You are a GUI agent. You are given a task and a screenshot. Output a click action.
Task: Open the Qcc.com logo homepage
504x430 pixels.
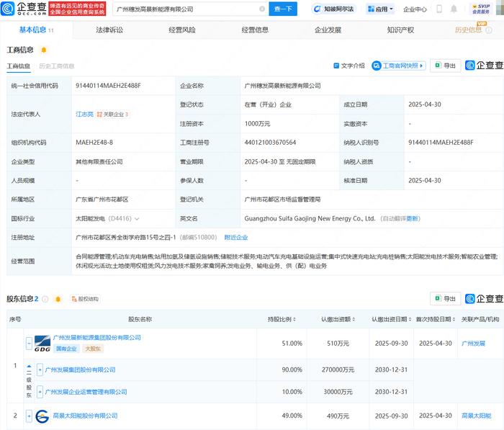click(x=24, y=9)
